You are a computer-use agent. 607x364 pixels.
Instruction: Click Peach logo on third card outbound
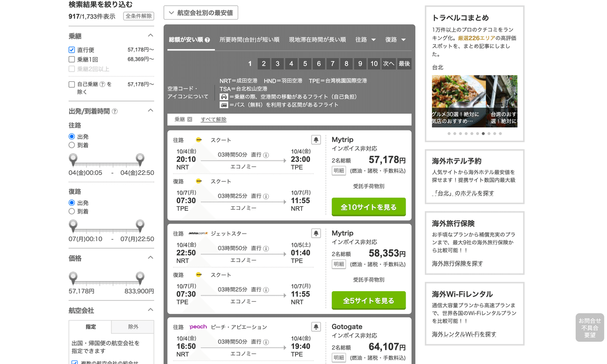pos(198,327)
